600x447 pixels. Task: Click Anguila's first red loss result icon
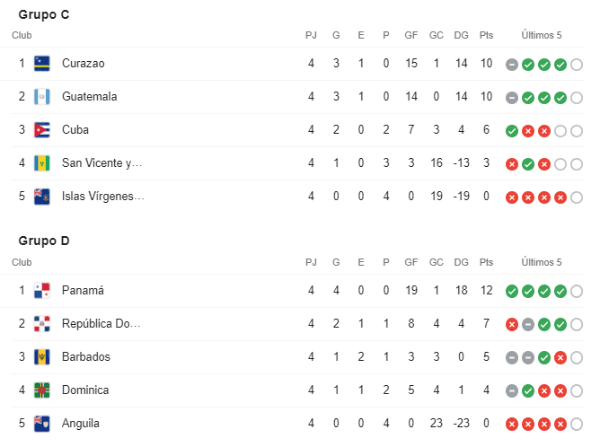(512, 423)
